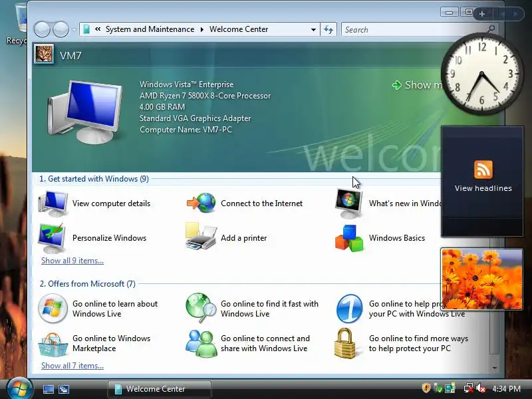Viewport: 532px width, 399px height.
Task: Click the Add a printer icon
Action: click(201, 237)
